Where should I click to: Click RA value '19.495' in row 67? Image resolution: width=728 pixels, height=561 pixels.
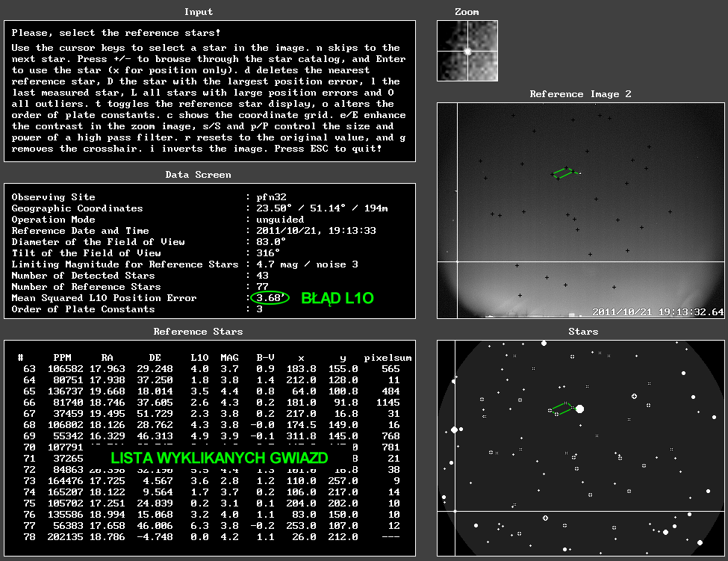(108, 413)
